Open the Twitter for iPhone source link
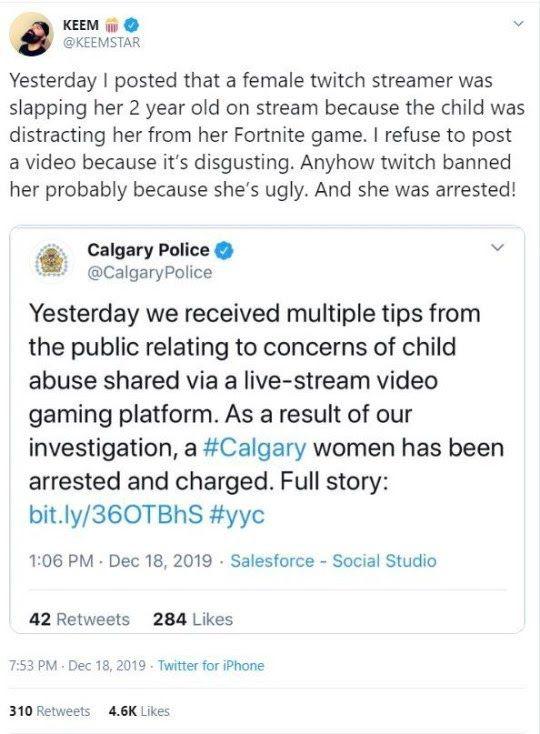Screen dimensions: 540x734 [x=211, y=666]
